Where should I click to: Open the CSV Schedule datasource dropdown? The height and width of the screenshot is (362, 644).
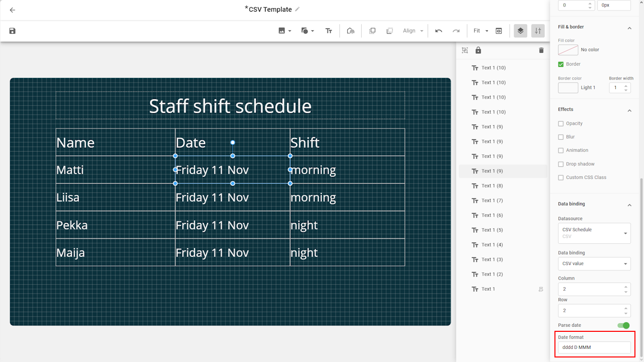[x=594, y=233]
